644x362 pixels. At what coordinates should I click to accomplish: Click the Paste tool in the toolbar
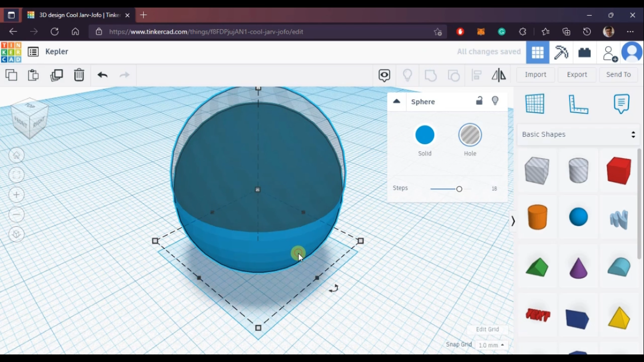[33, 75]
